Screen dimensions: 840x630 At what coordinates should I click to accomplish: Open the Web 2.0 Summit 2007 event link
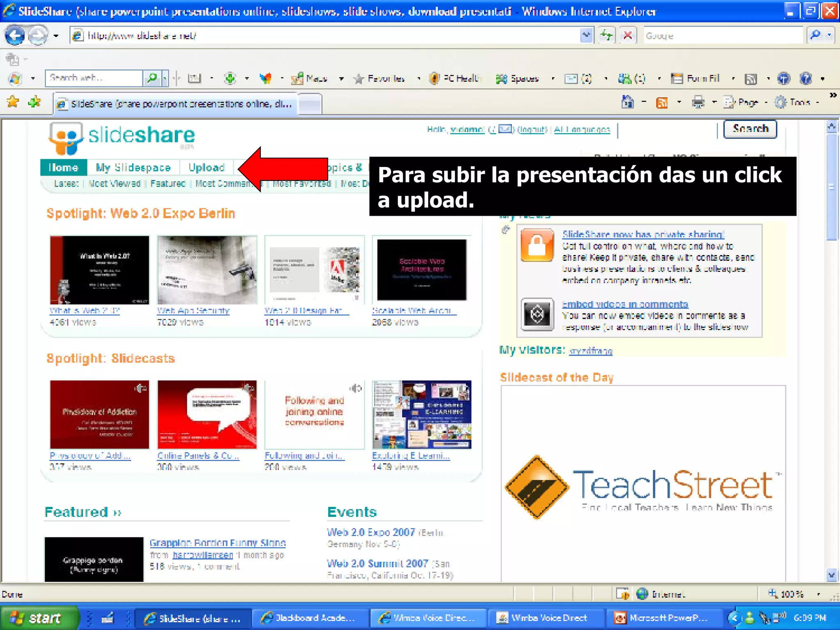point(377,563)
